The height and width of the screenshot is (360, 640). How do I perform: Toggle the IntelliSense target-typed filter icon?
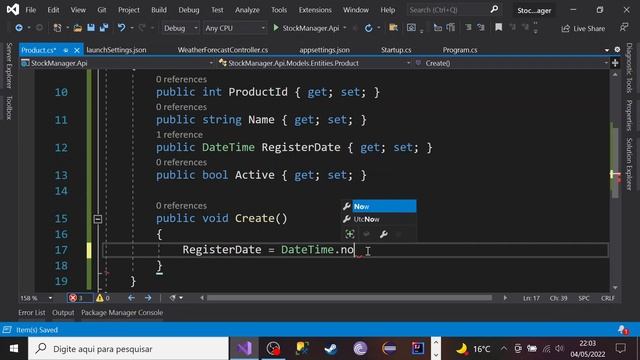tap(350, 234)
